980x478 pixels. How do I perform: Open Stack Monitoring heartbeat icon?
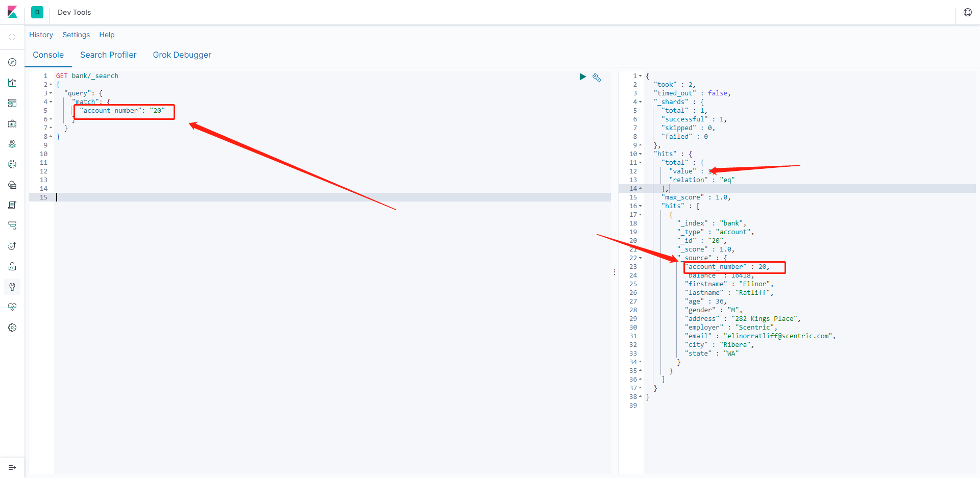[12, 307]
